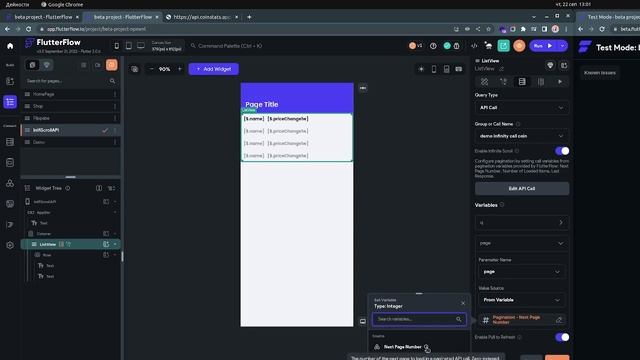Click the Run button
The image size is (640, 360).
pos(542,46)
